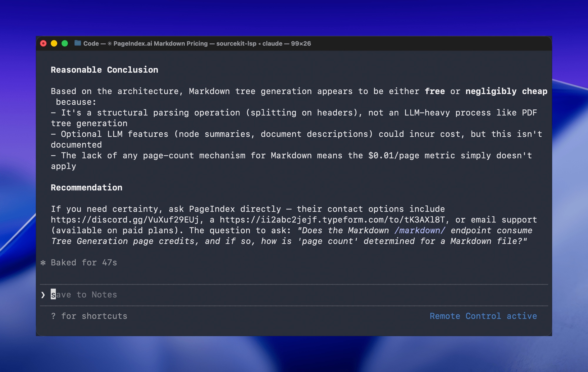Click the Baked for 47s status text

click(84, 263)
